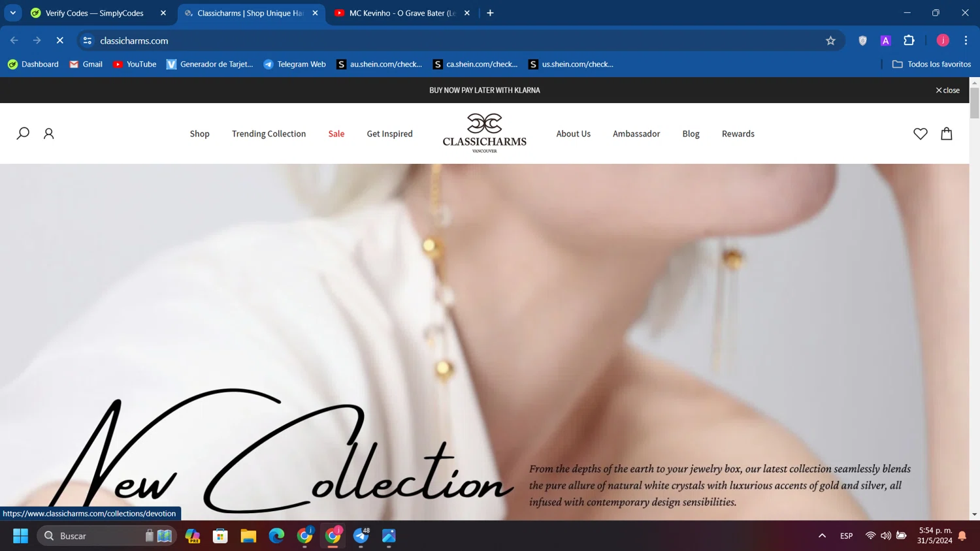Launch Copilot from the taskbar
980x551 pixels.
[193, 536]
